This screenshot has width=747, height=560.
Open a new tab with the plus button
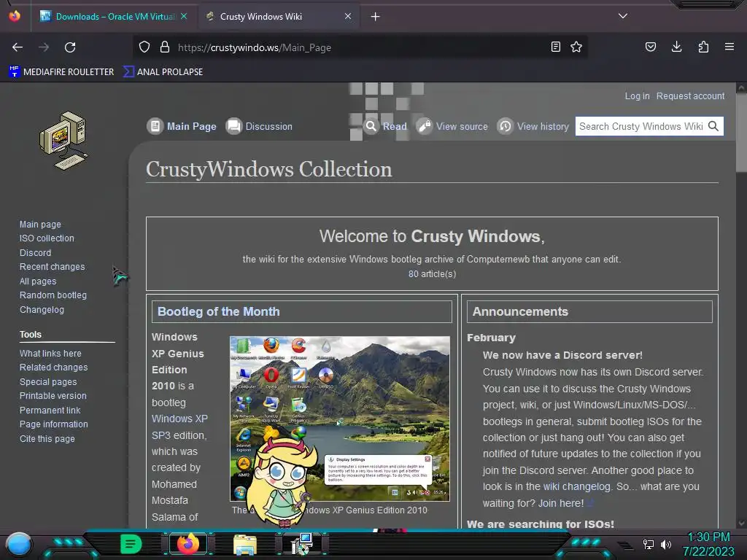point(376,17)
